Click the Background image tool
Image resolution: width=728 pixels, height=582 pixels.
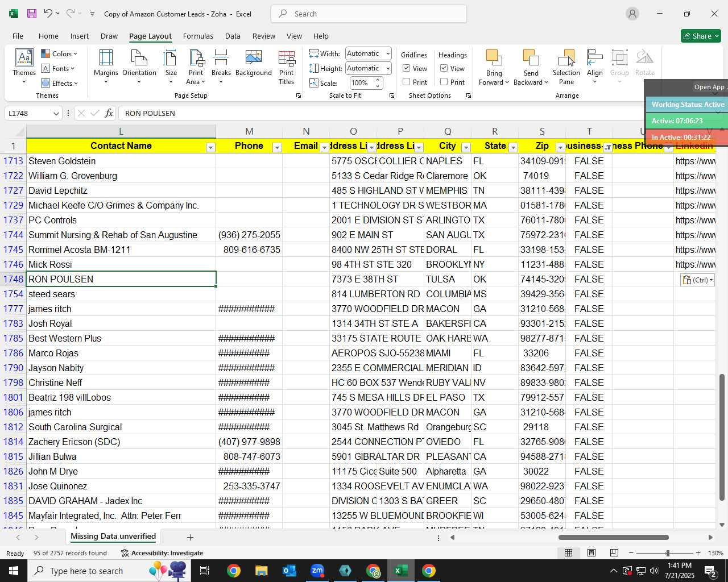point(254,63)
